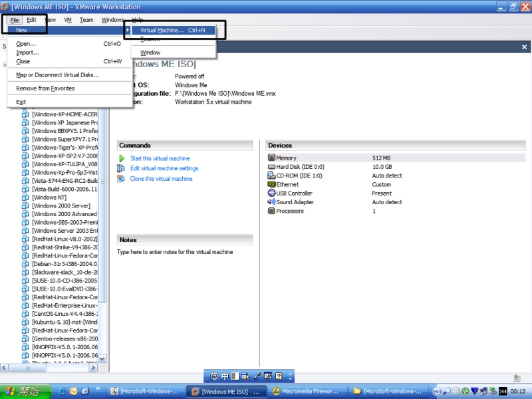Select the Memory device icon

pyautogui.click(x=271, y=158)
